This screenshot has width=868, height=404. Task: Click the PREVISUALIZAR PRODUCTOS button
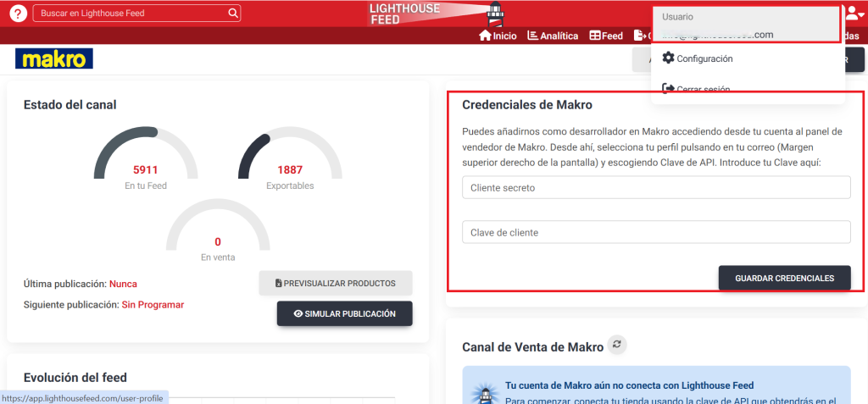(x=336, y=284)
